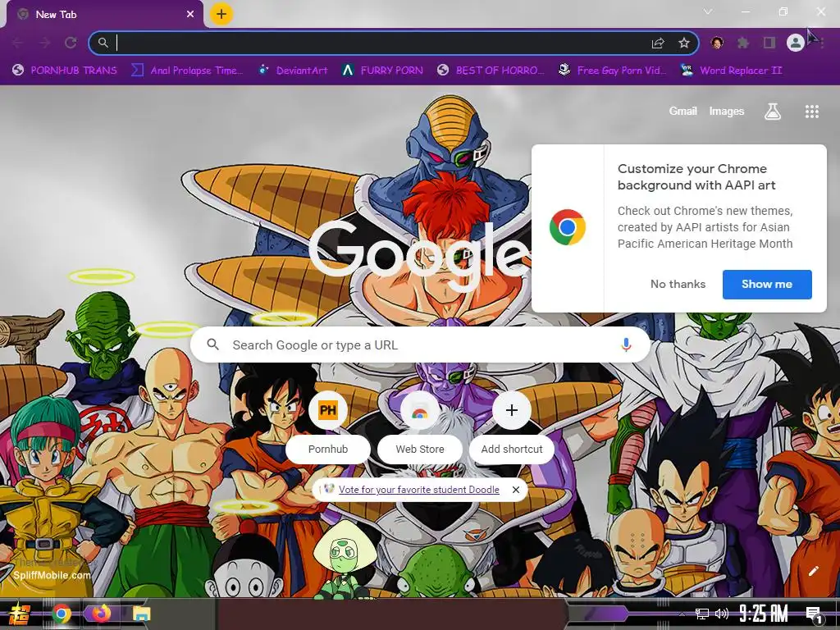Reload the page with the refresh icon
Screen dimensions: 840x630
[71, 43]
